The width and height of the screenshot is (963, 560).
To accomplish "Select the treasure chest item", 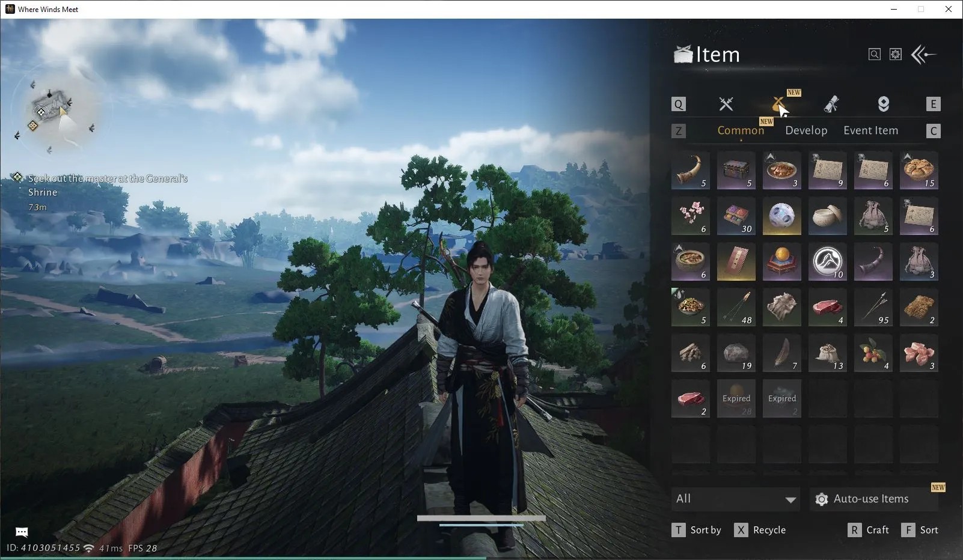I will [736, 170].
